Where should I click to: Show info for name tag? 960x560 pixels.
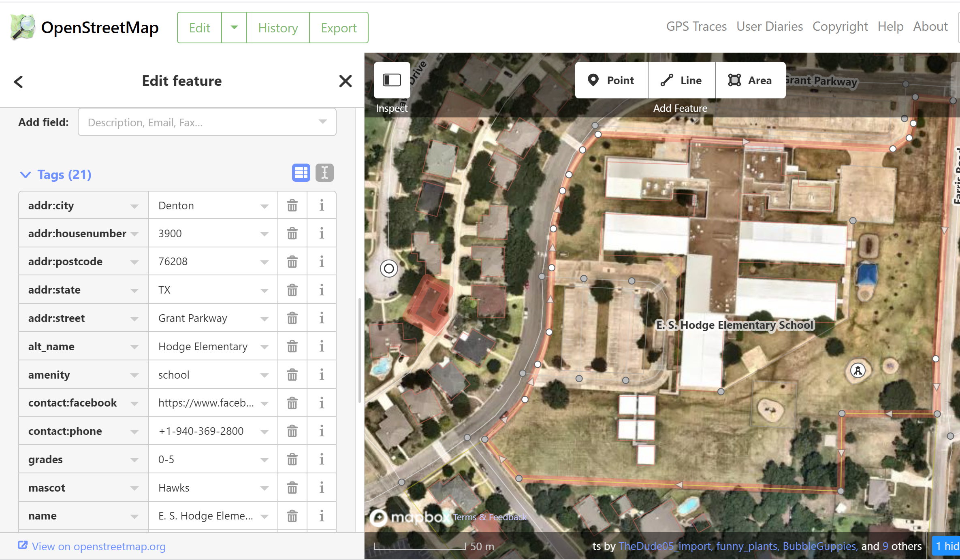(x=322, y=516)
